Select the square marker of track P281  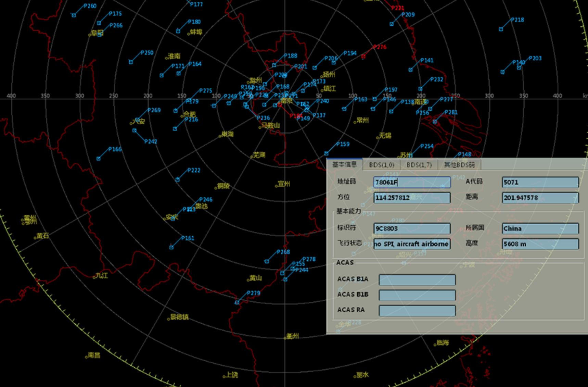pyautogui.click(x=435, y=122)
